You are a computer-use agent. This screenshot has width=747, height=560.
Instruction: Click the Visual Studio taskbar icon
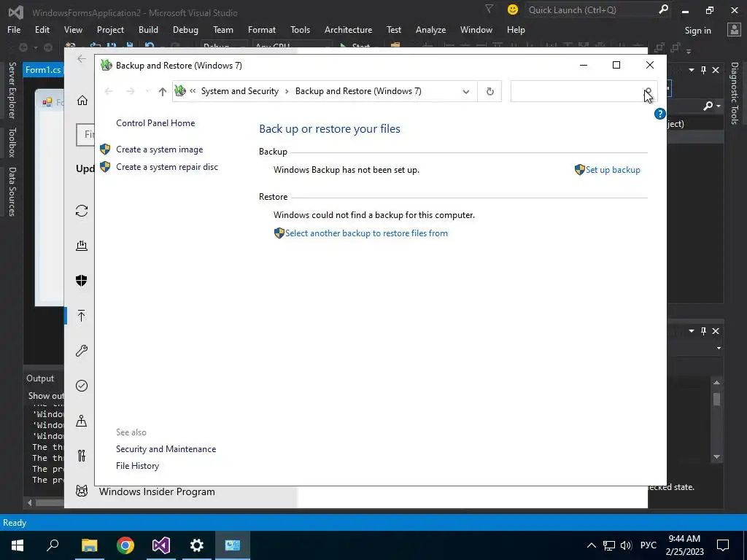pyautogui.click(x=161, y=545)
